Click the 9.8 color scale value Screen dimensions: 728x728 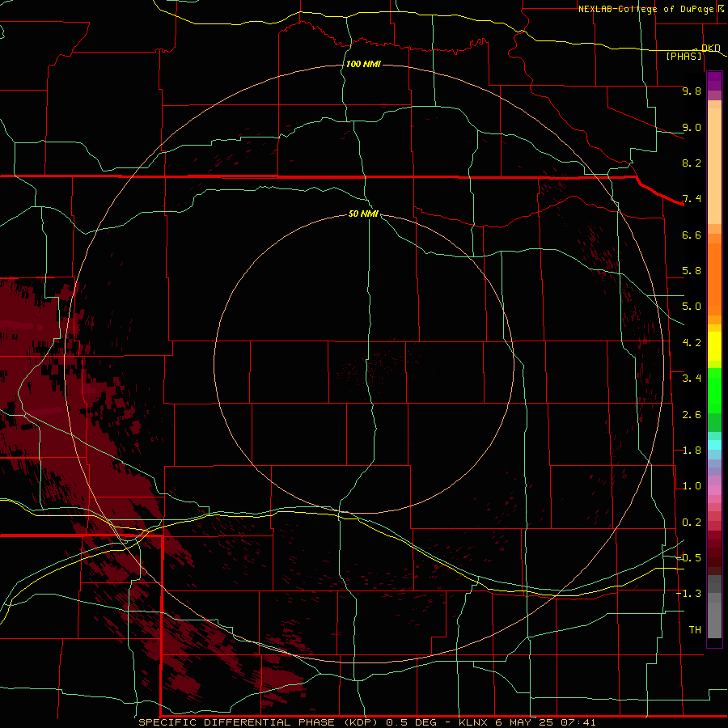click(x=692, y=91)
